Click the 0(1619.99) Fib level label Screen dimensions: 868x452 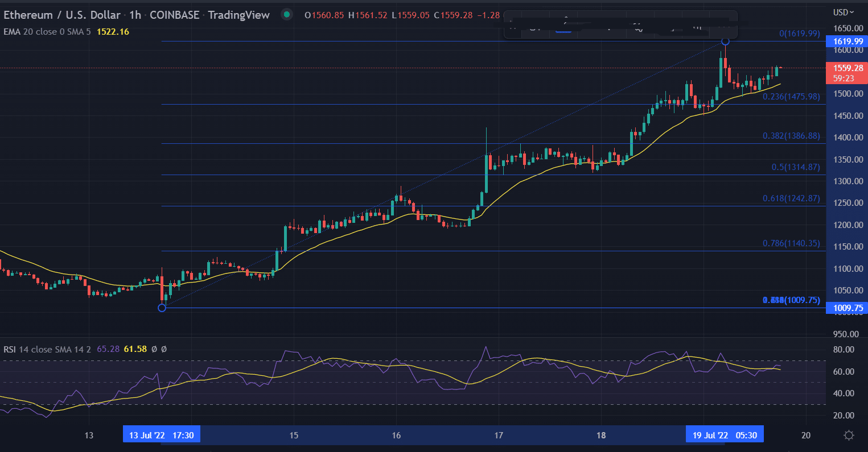pyautogui.click(x=800, y=34)
